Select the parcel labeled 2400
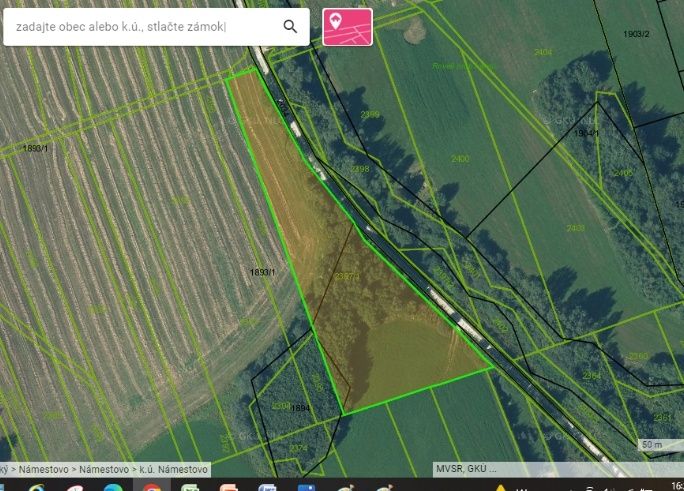Image resolution: width=684 pixels, height=491 pixels. 460,159
